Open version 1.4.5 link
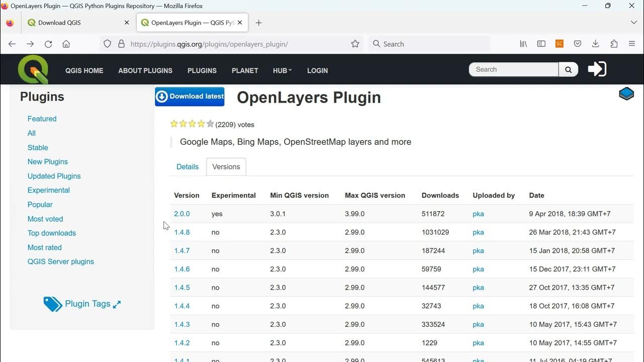Image resolution: width=644 pixels, height=362 pixels. pos(182,288)
